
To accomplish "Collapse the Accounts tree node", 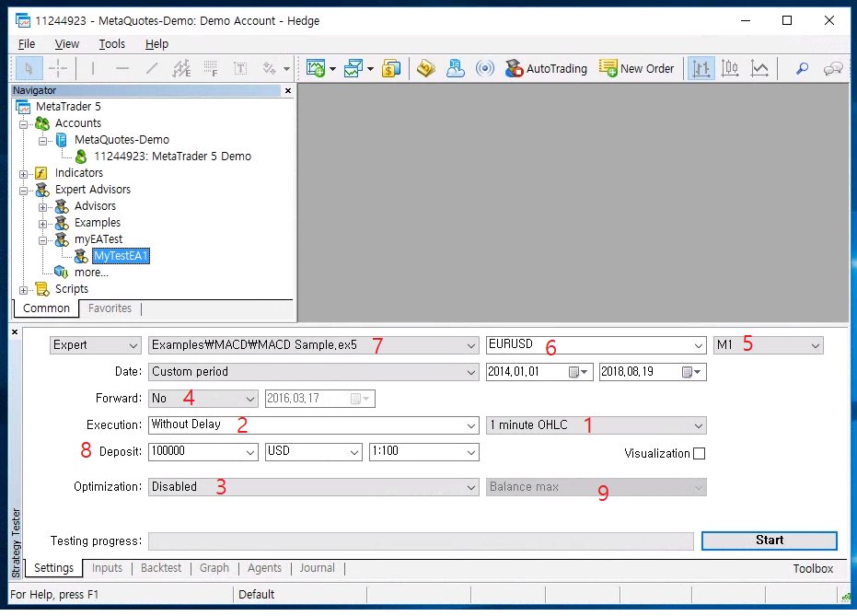I will [24, 124].
